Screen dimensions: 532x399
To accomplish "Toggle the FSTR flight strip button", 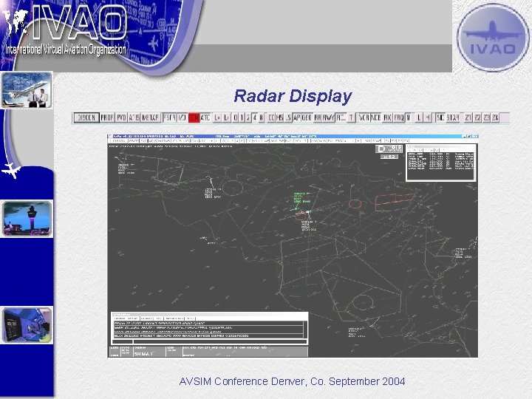I will 170,117.
